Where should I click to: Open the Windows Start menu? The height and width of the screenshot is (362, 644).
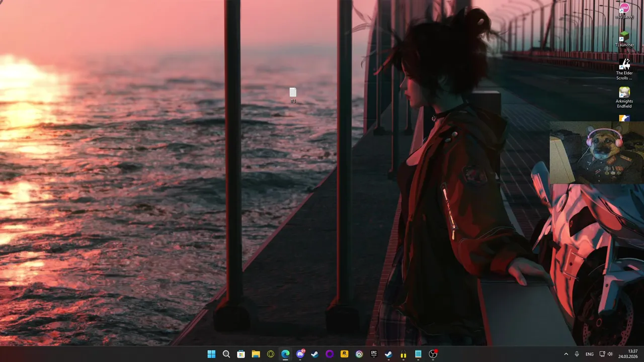click(x=211, y=354)
